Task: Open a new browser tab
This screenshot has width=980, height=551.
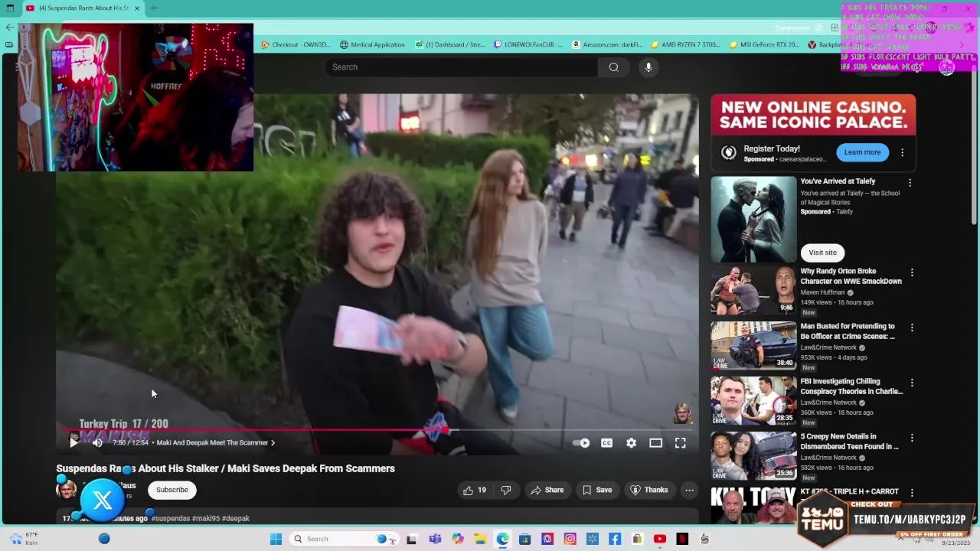Action: tap(153, 8)
